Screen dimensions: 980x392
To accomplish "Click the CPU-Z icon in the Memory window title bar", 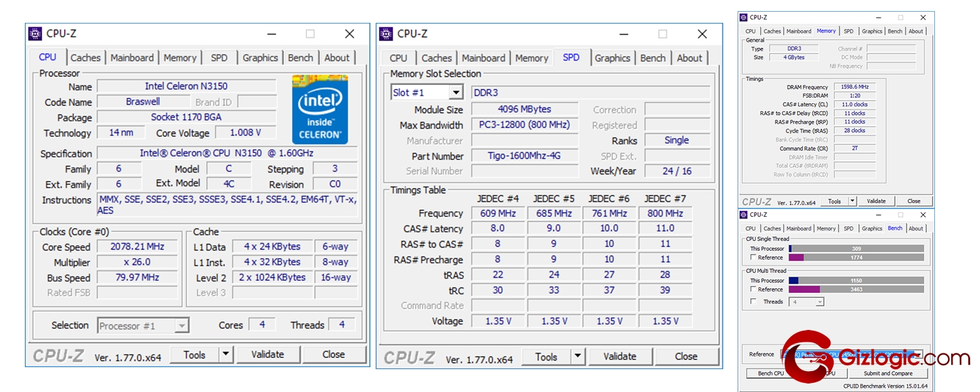I will [744, 18].
